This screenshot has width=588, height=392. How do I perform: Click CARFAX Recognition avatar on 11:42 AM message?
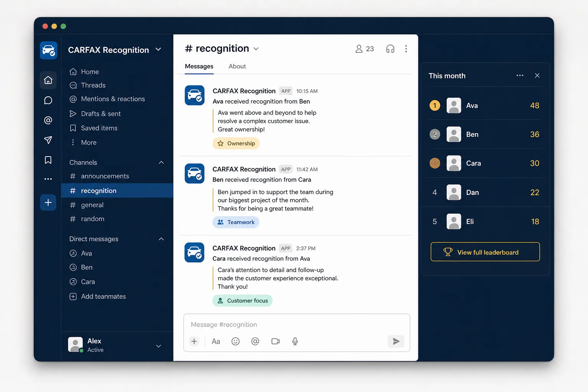coord(194,173)
